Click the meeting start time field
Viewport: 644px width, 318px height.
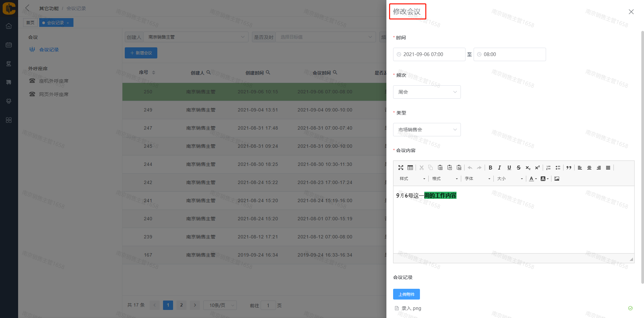[x=429, y=54]
